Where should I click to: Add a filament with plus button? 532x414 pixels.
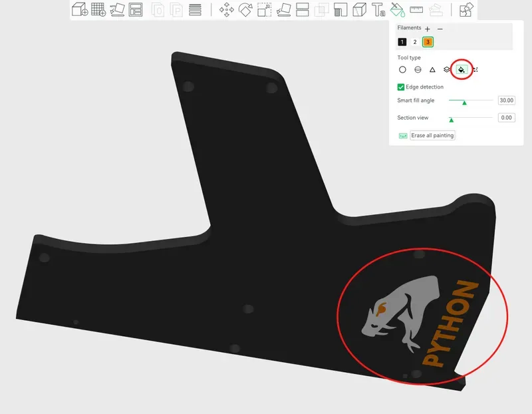coord(428,29)
